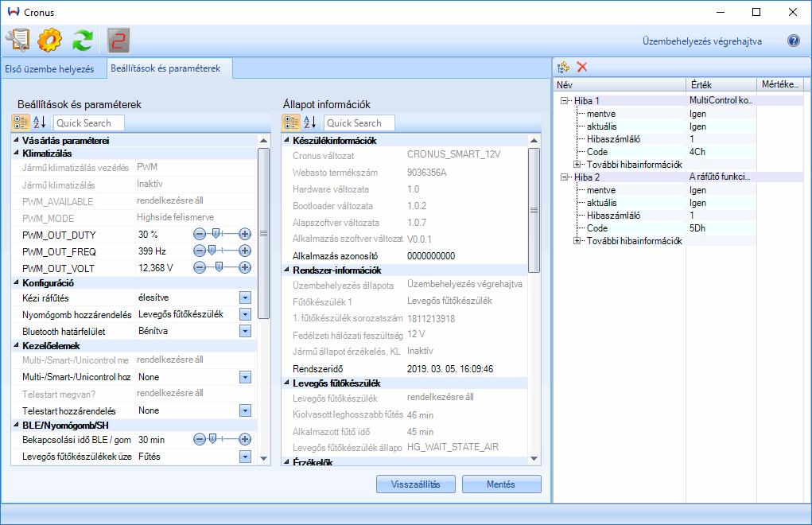Decrease PWM_OUT_DUTY with minus button

pos(200,234)
